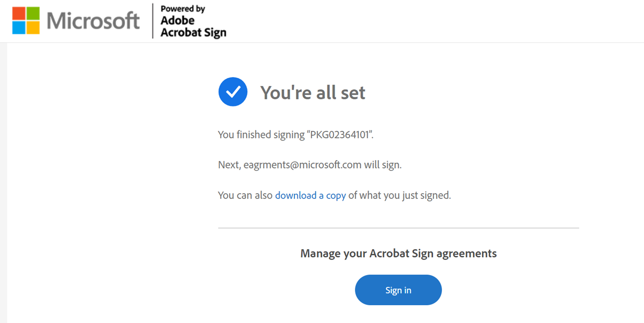The image size is (644, 323).
Task: Click the of what you just signed text
Action: point(399,196)
